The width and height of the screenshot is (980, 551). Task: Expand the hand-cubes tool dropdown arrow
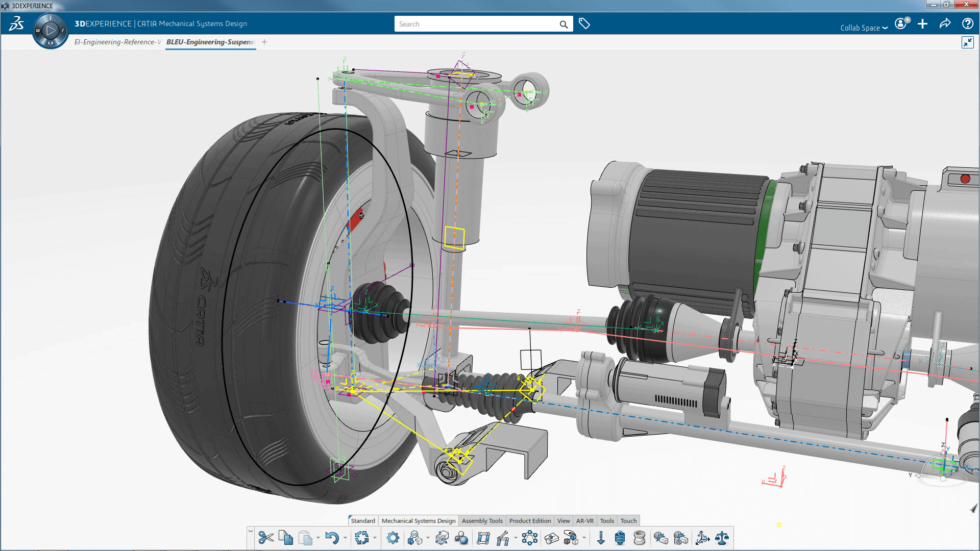pyautogui.click(x=584, y=538)
